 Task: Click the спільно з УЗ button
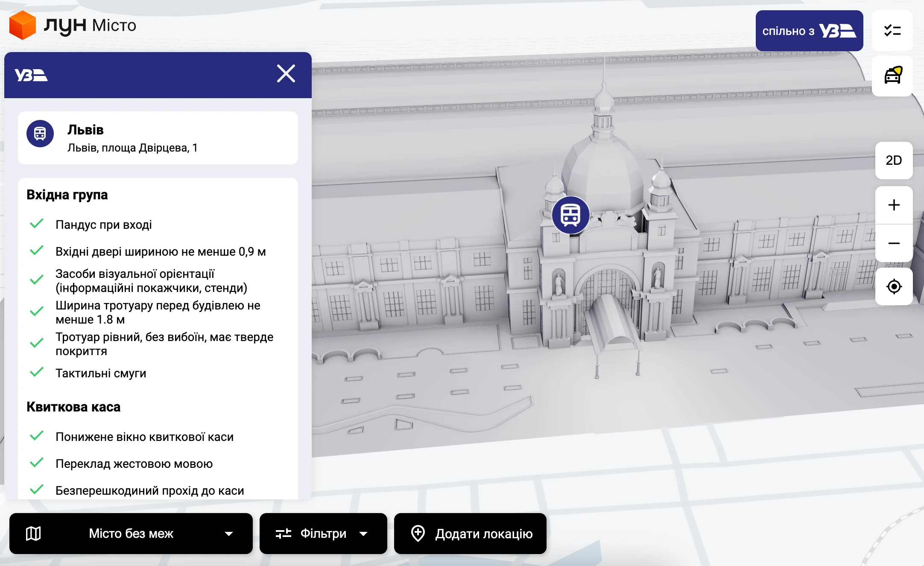pos(809,31)
